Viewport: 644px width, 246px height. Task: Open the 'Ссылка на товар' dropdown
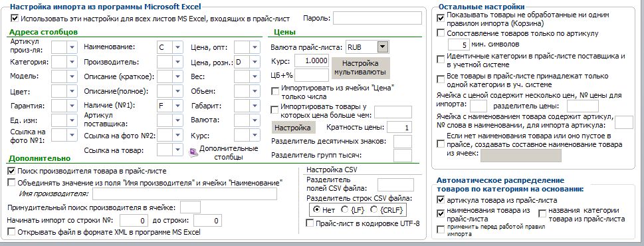(177, 150)
